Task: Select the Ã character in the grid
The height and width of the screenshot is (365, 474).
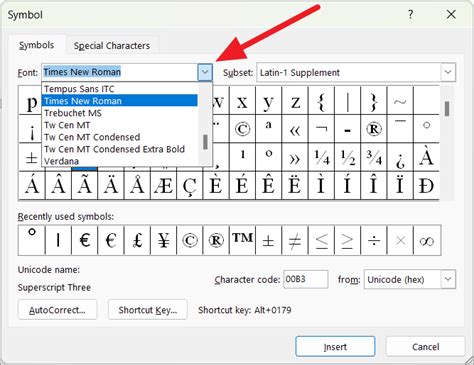Action: tap(84, 186)
